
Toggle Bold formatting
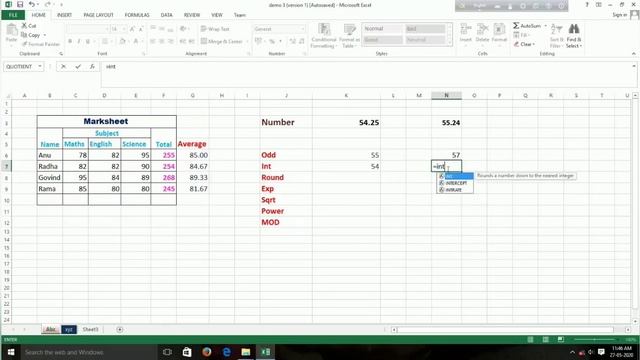click(70, 41)
